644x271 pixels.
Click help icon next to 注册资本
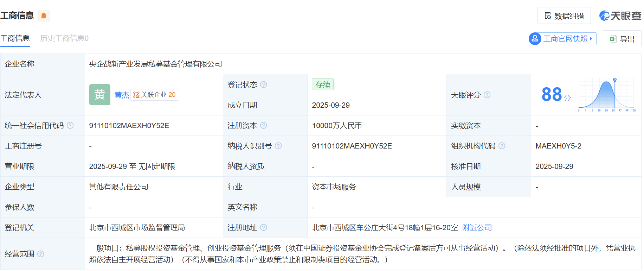[x=264, y=126]
